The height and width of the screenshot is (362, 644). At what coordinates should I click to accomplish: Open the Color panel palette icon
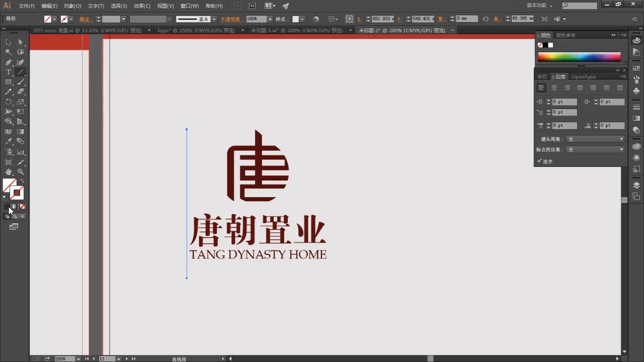click(636, 41)
